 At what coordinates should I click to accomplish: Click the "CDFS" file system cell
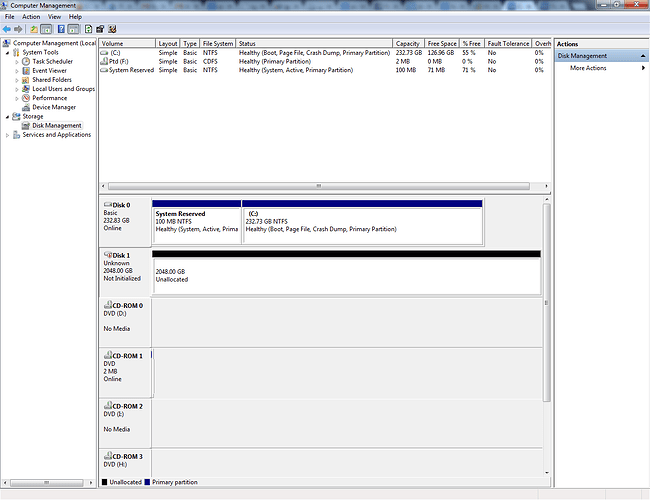click(x=210, y=61)
